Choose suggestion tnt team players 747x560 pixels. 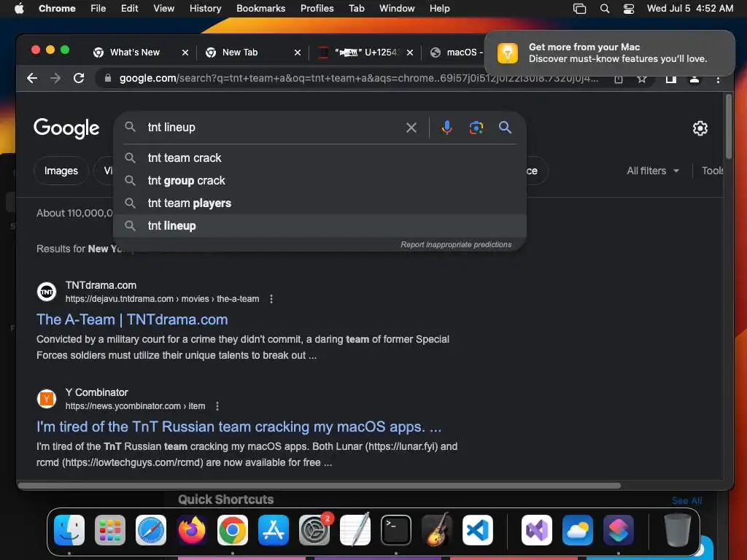pos(320,203)
